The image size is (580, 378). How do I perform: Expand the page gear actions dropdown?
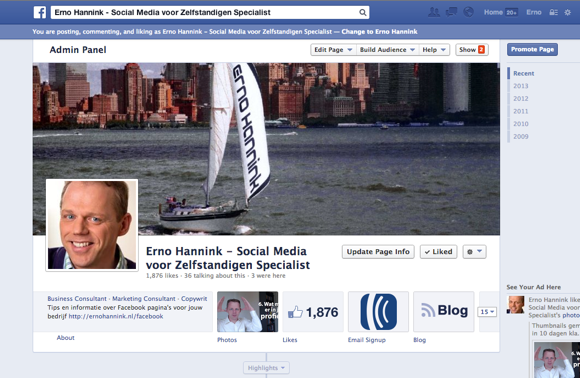[474, 252]
